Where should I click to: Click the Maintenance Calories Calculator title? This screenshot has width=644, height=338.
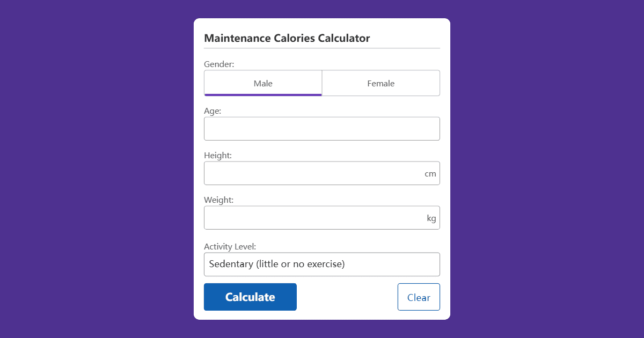(287, 38)
